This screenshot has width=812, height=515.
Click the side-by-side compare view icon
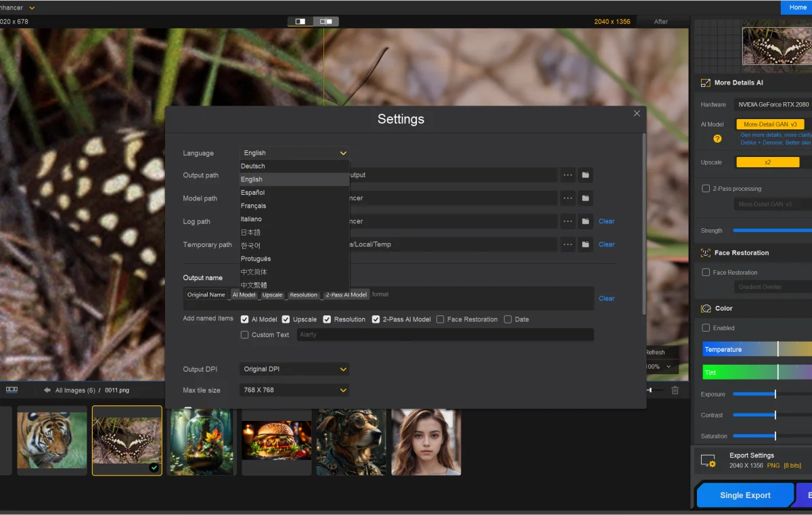point(326,22)
